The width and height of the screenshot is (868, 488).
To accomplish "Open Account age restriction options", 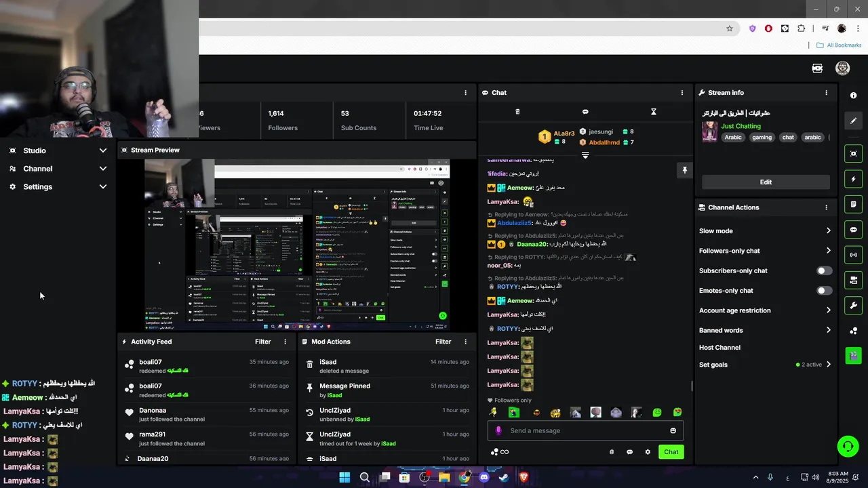I will point(765,310).
